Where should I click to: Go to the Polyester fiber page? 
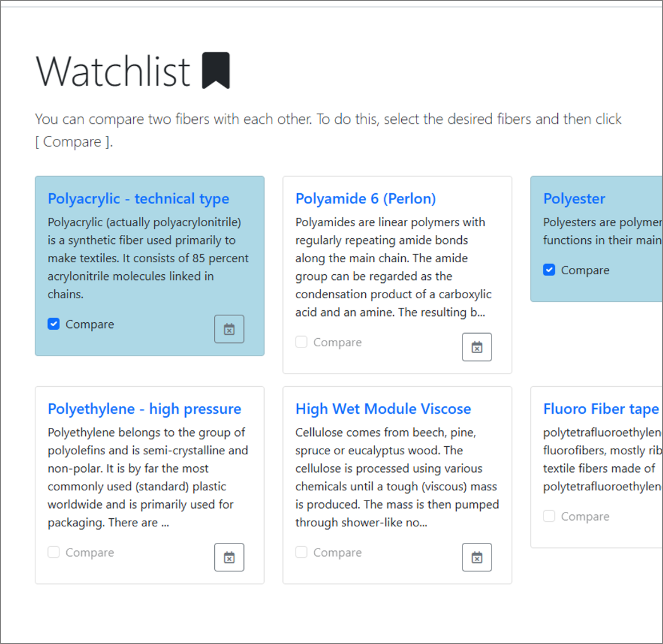click(x=574, y=199)
